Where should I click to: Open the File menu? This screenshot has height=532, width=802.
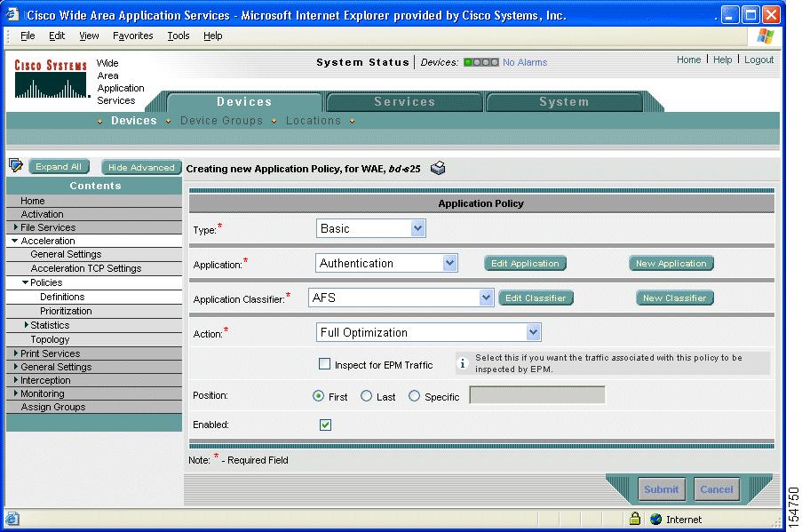[x=28, y=36]
